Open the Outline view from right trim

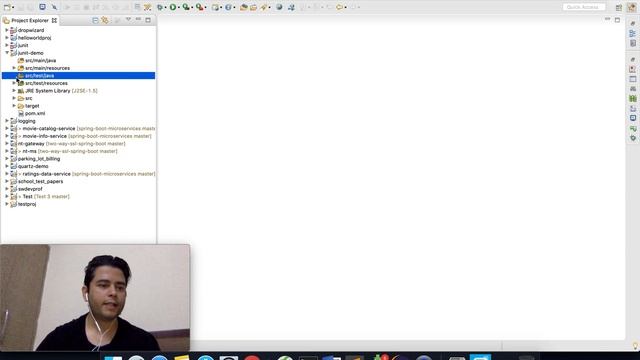coord(633,33)
